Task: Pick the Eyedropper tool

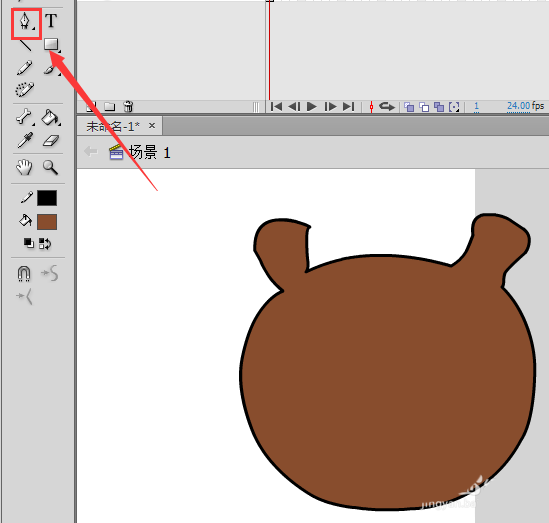Action: (25, 140)
